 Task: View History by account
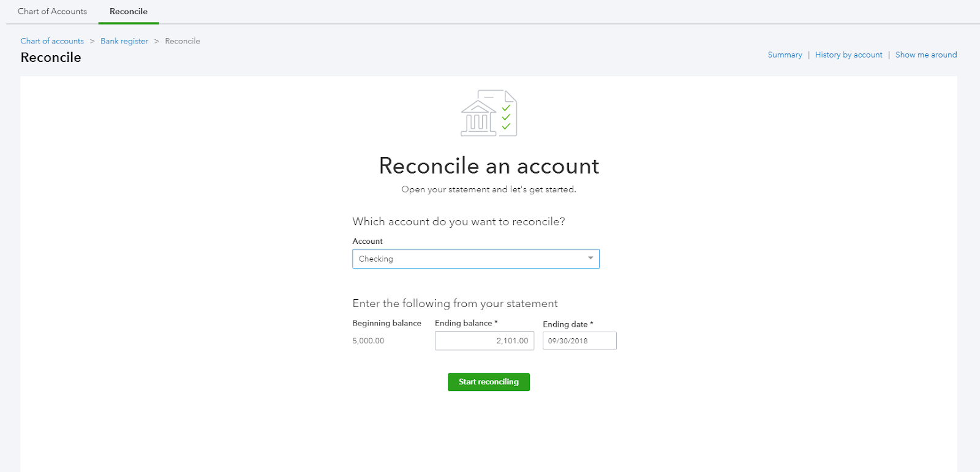pos(848,55)
